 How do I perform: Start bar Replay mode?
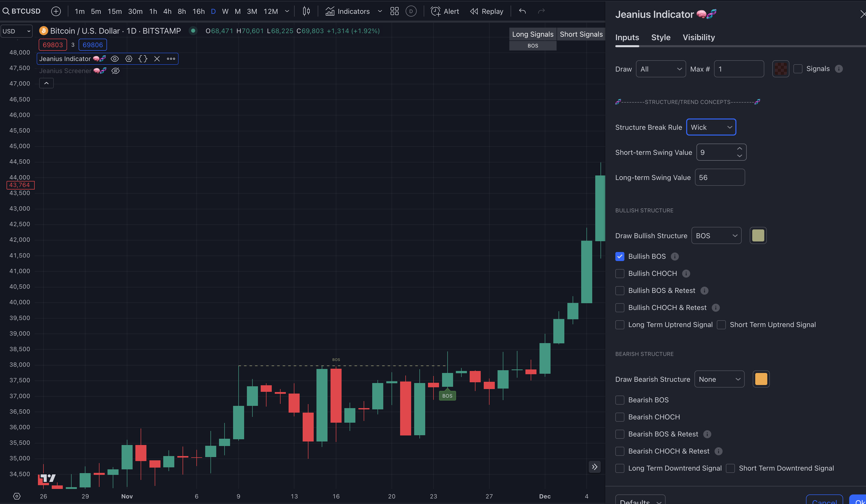[486, 11]
